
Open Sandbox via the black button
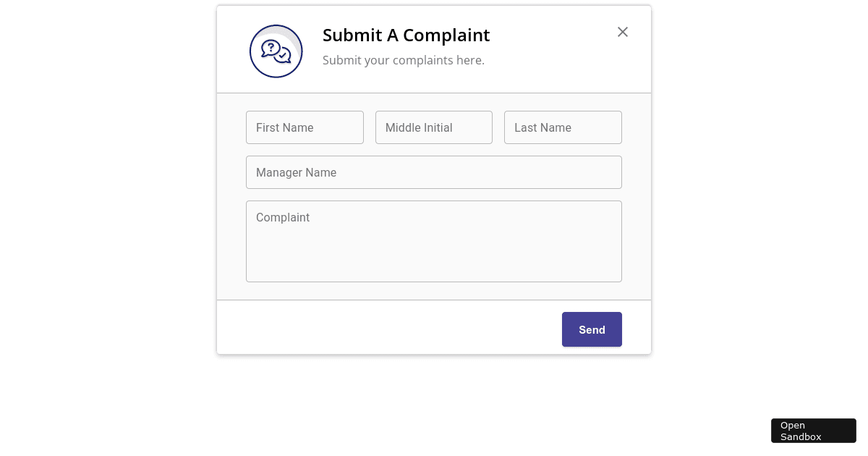pos(814,431)
